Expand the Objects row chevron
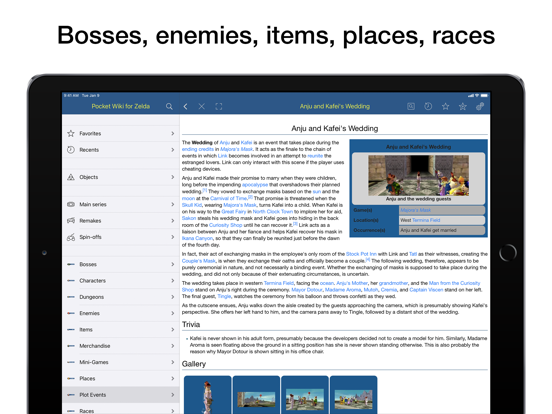552x414 pixels. (172, 177)
